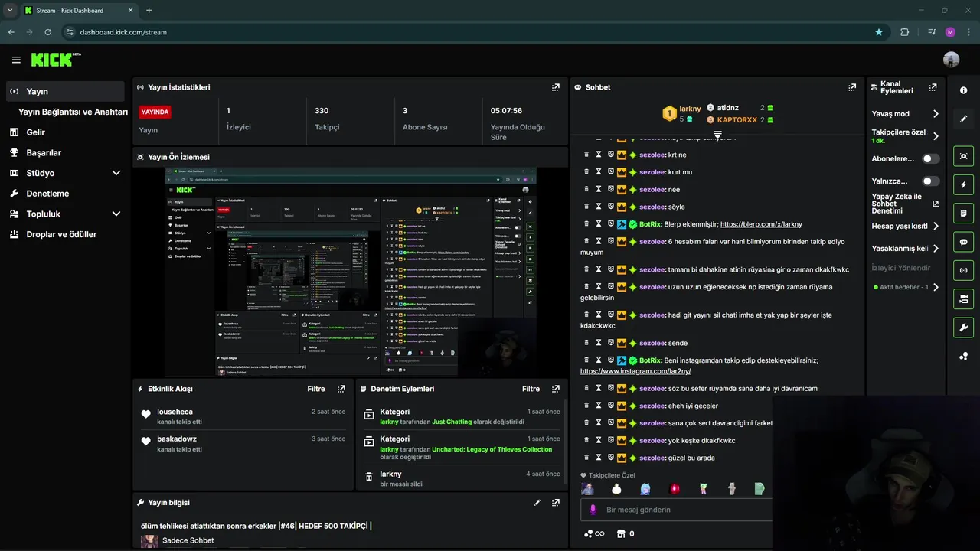Click the stream preview video thumbnail

pos(350,271)
